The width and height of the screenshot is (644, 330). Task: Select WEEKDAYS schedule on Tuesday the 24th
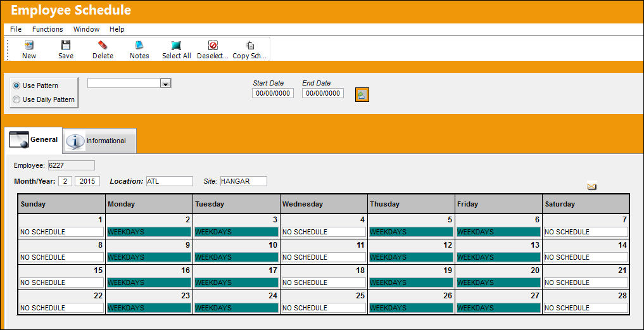click(237, 308)
